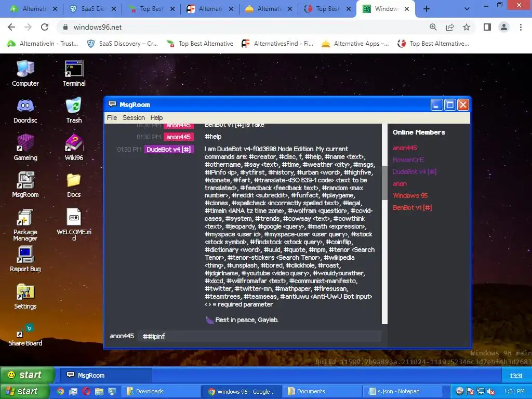Open the File menu in MsgRoom
532x399 pixels.
pyautogui.click(x=112, y=118)
